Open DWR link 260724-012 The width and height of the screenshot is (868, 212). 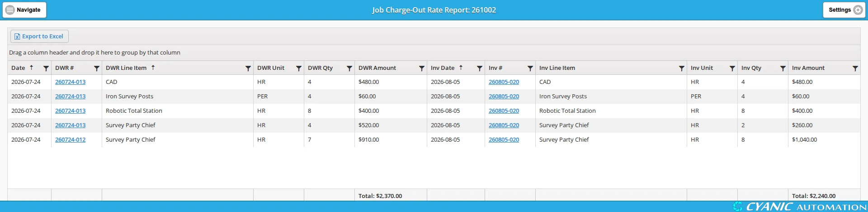(70, 140)
